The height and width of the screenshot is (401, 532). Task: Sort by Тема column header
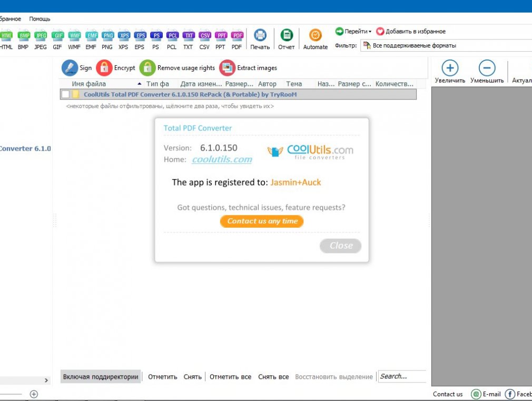[294, 84]
